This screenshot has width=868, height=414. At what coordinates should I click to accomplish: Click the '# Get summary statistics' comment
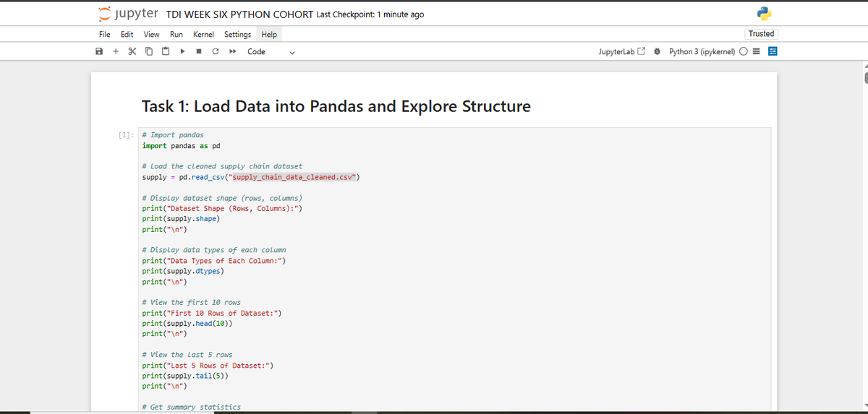point(192,407)
